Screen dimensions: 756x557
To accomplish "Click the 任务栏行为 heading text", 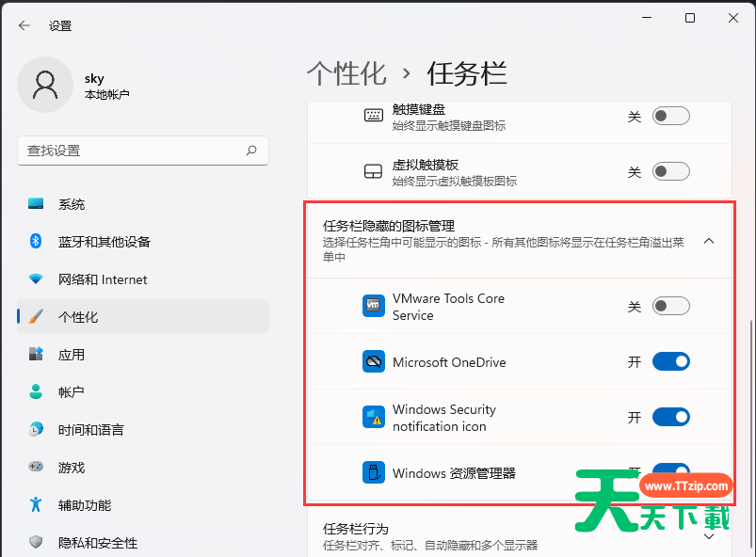I will click(355, 529).
